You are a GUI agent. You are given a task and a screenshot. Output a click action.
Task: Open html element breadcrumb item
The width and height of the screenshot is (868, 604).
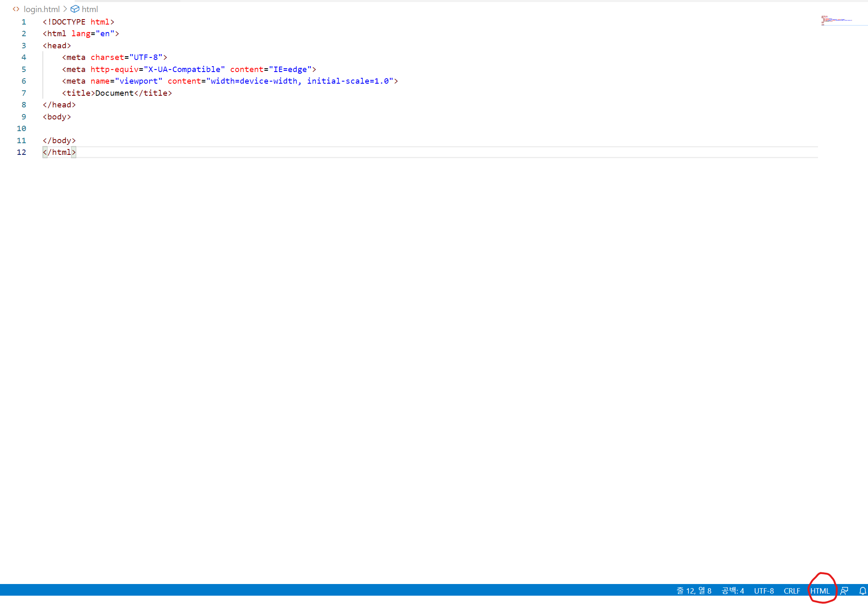90,9
